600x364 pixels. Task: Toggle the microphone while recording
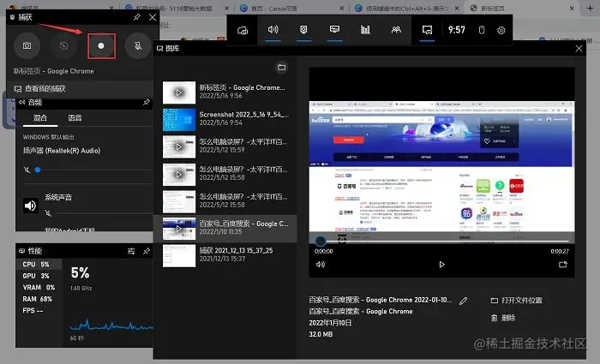(x=138, y=46)
